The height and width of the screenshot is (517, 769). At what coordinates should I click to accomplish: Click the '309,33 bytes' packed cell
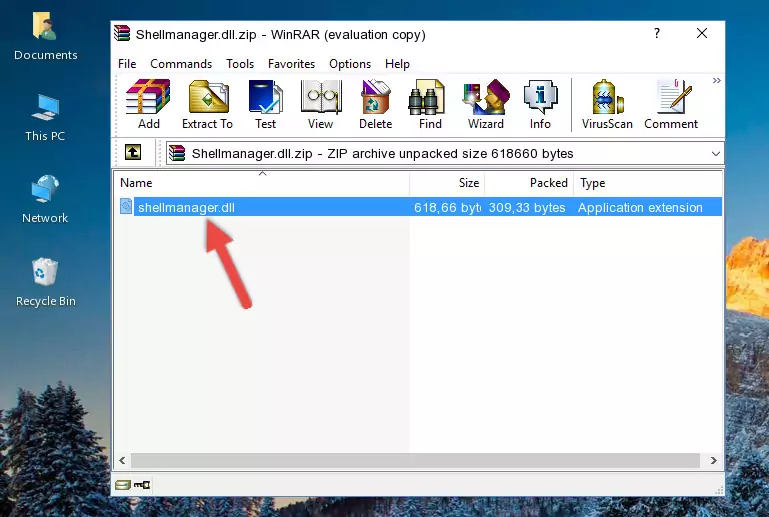pos(527,207)
